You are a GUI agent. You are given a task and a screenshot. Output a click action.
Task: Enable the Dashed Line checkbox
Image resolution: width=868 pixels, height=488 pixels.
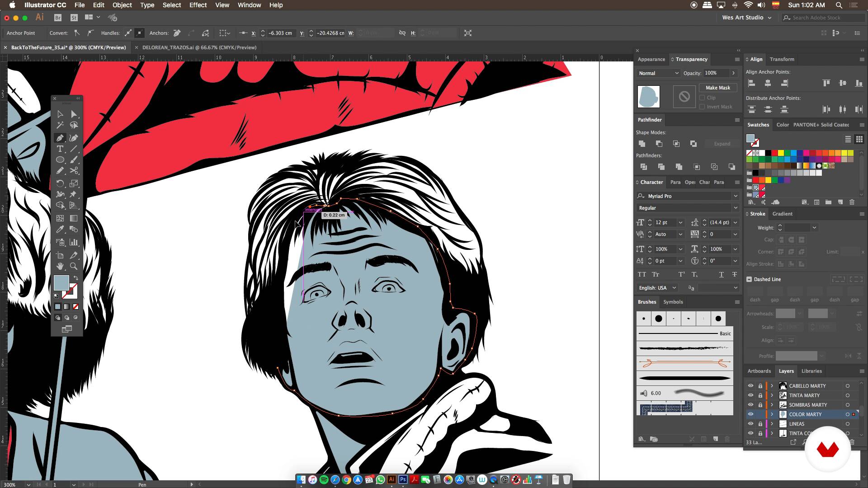click(749, 279)
